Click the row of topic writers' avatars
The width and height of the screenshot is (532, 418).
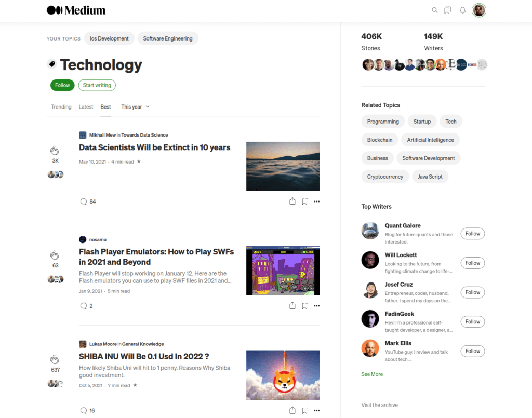pyautogui.click(x=424, y=64)
